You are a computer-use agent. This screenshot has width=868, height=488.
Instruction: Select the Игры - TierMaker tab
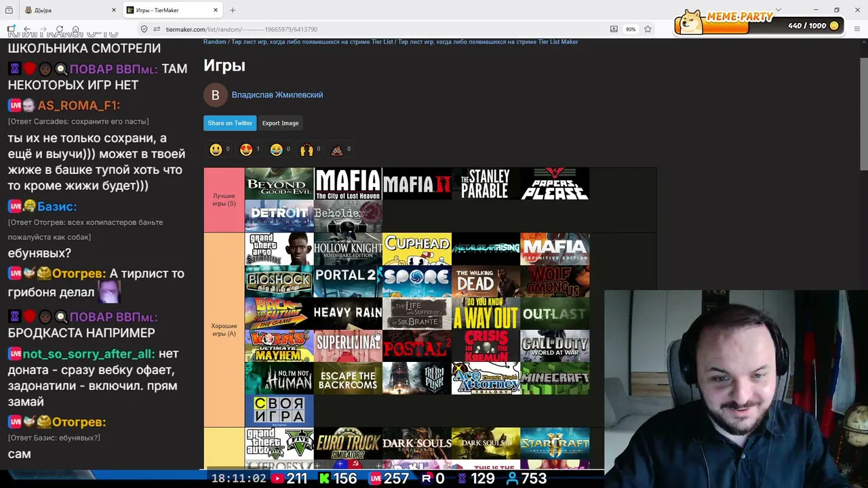point(173,10)
